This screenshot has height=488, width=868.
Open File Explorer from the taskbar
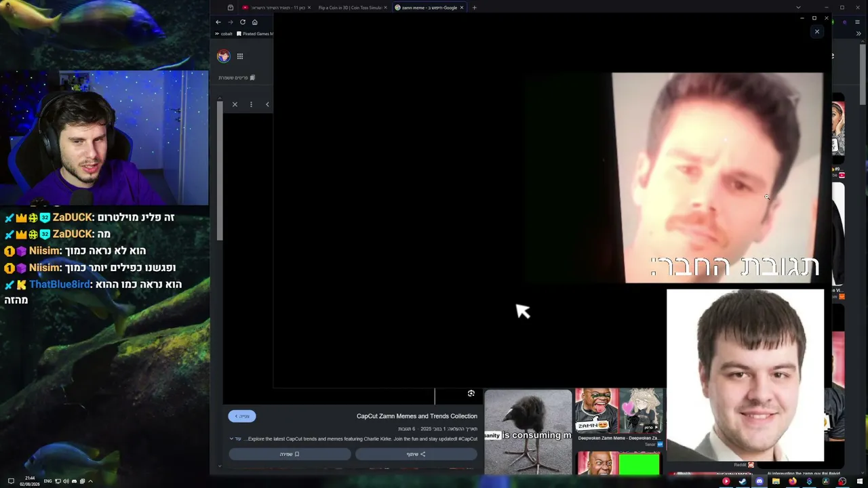coord(776,481)
